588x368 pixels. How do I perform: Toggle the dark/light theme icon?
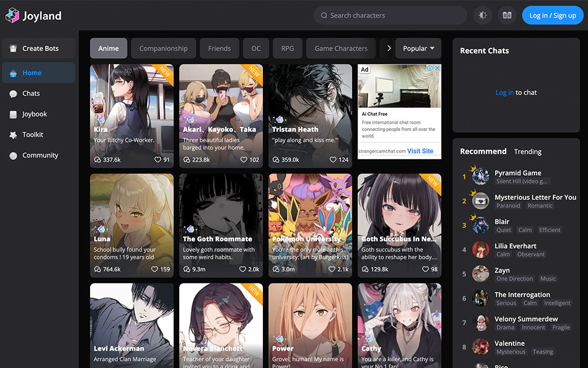coord(483,15)
